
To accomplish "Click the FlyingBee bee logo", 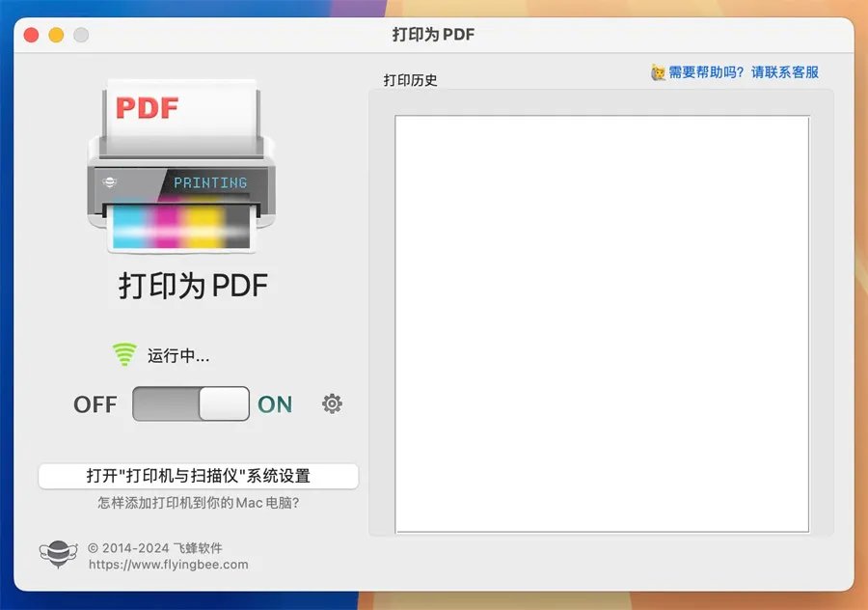I will click(57, 554).
